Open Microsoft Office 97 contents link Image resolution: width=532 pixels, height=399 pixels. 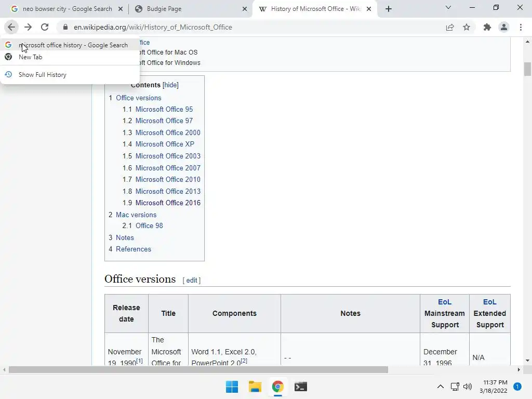pos(164,121)
